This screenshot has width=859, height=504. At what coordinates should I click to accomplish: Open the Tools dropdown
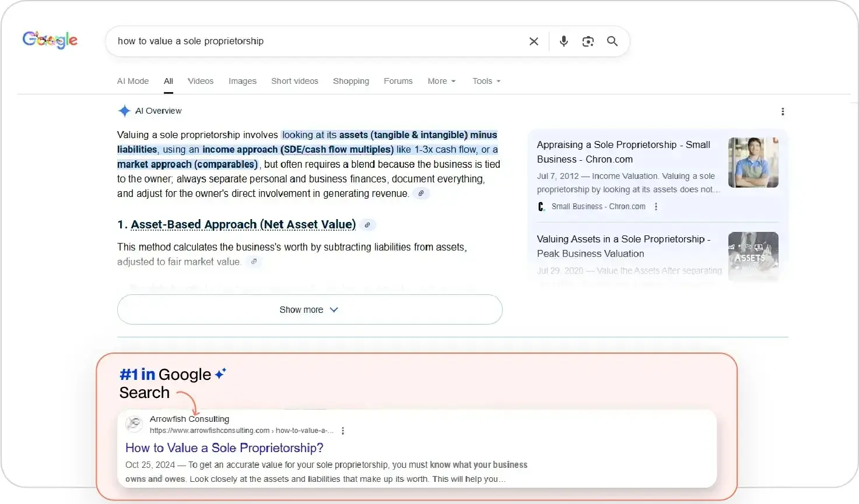tap(485, 81)
